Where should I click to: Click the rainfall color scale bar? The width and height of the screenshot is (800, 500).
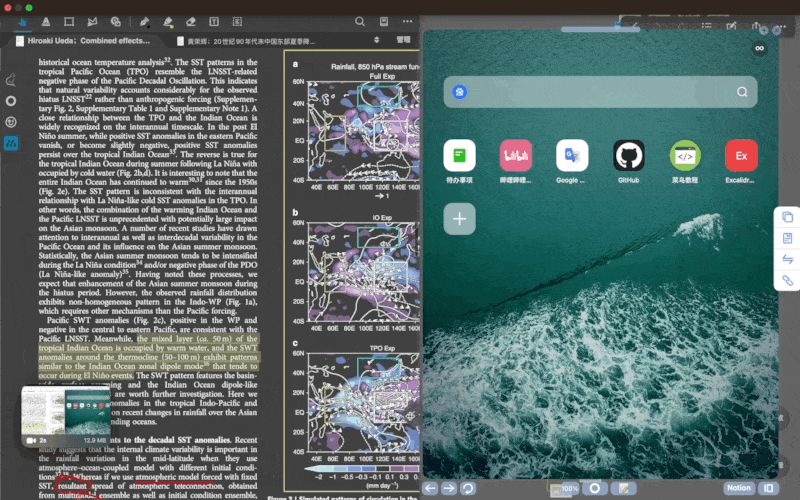(x=362, y=468)
